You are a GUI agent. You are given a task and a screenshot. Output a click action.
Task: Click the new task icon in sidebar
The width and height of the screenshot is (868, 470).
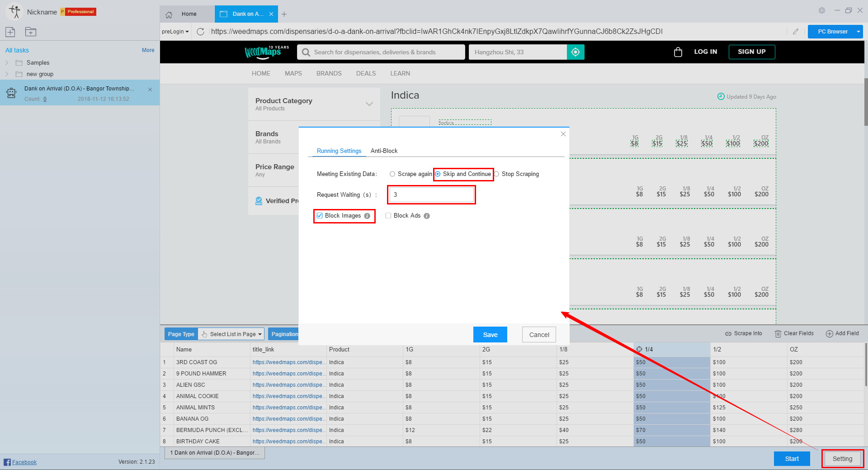[x=10, y=32]
